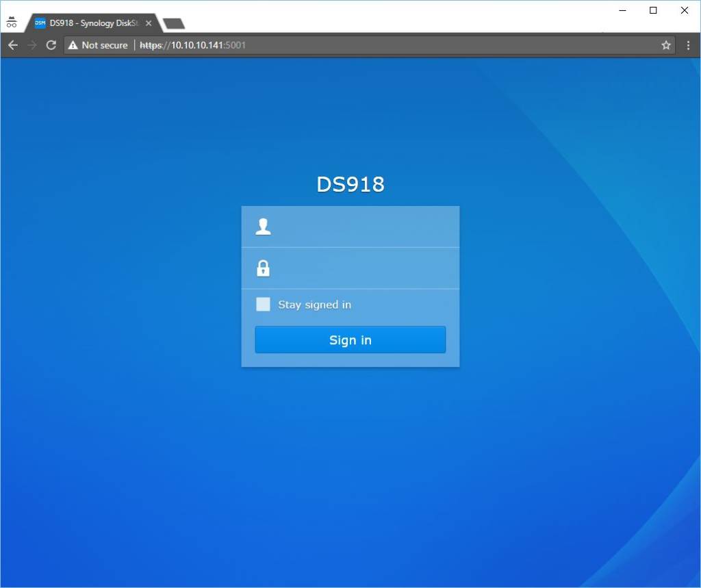Image resolution: width=701 pixels, height=588 pixels.
Task: Click the browser back arrow
Action: tap(13, 45)
